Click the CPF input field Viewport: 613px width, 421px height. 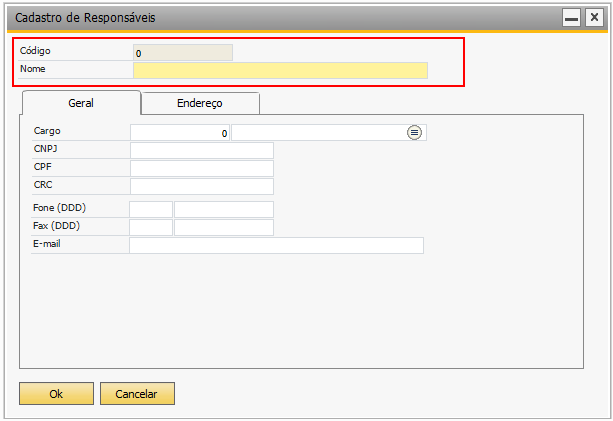click(x=202, y=168)
